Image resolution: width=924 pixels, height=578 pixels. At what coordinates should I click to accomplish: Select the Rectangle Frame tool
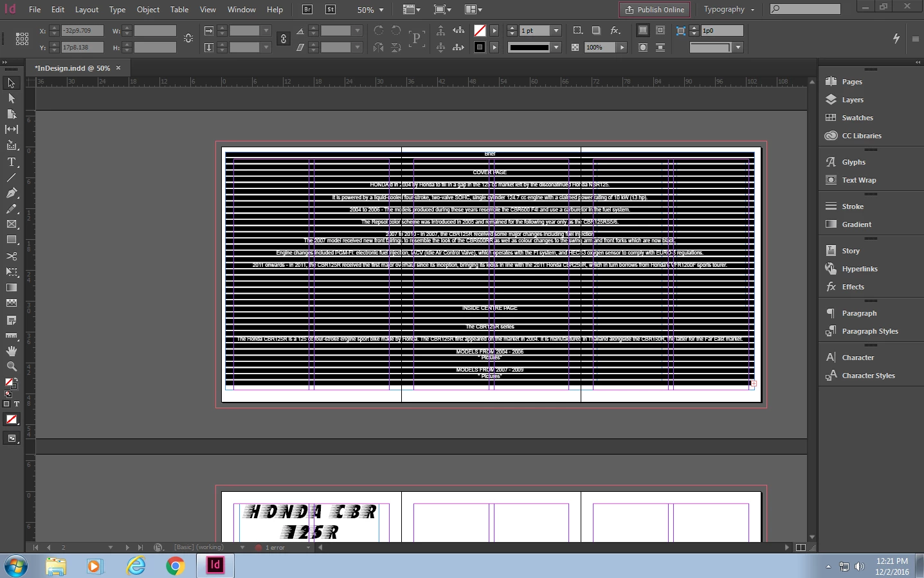[12, 224]
